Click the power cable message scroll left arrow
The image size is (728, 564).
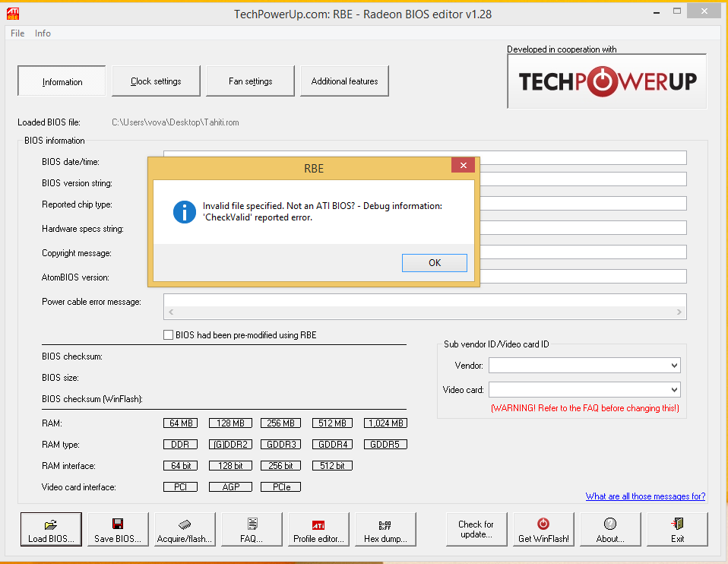[171, 312]
